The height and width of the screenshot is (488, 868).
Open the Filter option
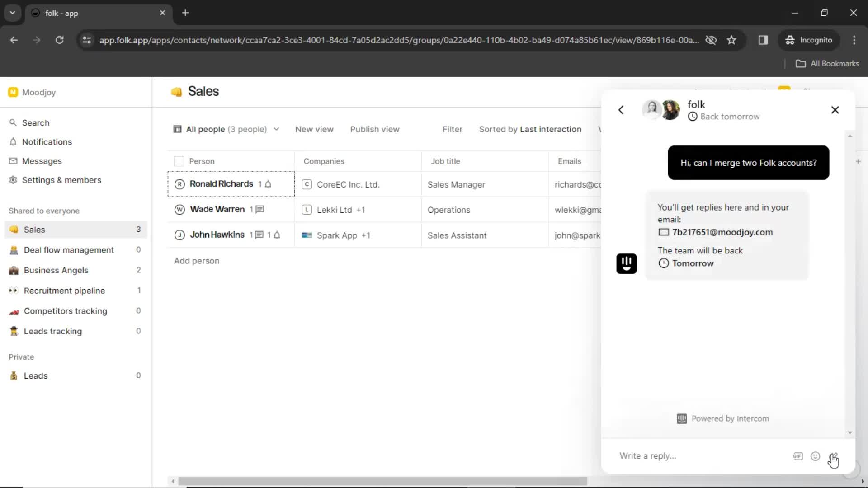[452, 129]
